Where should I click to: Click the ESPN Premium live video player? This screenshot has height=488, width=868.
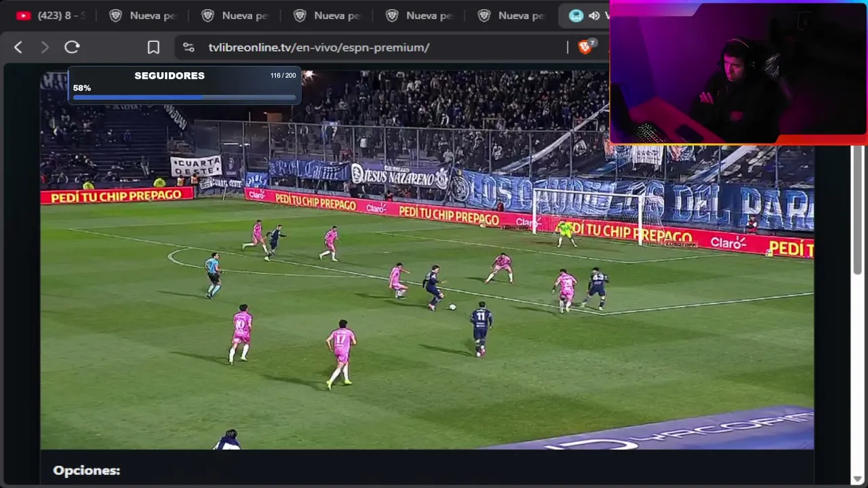tap(427, 260)
